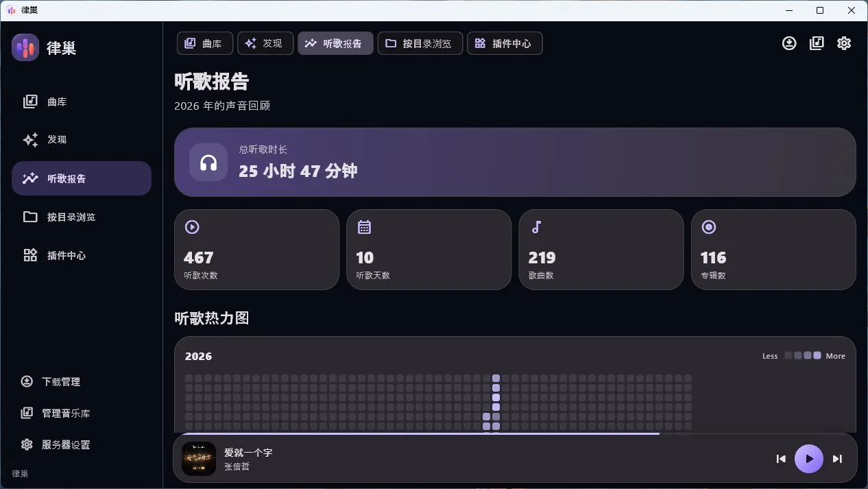This screenshot has height=489, width=868.
Task: Click the music note icon on 歌曲数 card
Action: (x=536, y=227)
